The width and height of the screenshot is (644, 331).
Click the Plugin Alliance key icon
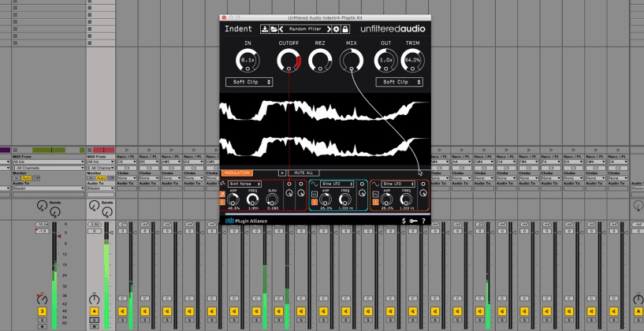414,221
